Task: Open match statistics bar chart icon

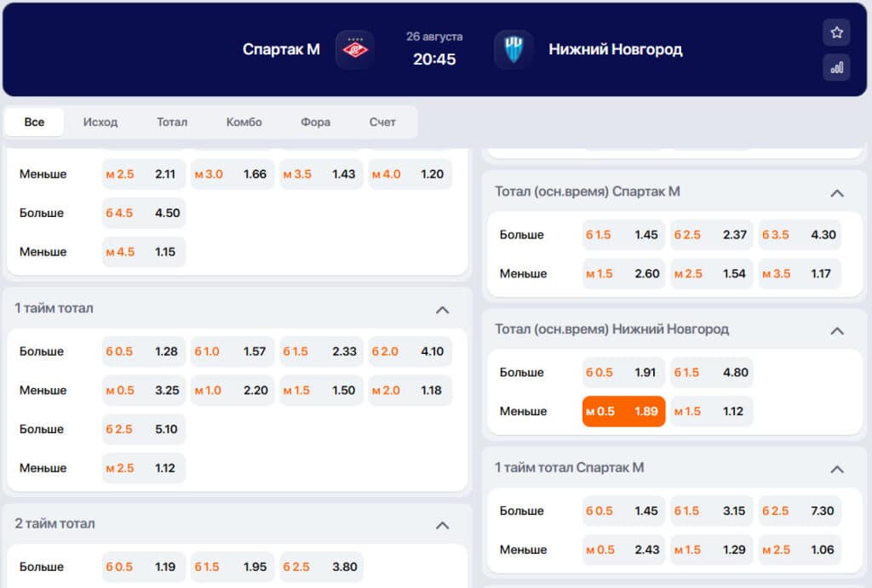Action: (836, 68)
